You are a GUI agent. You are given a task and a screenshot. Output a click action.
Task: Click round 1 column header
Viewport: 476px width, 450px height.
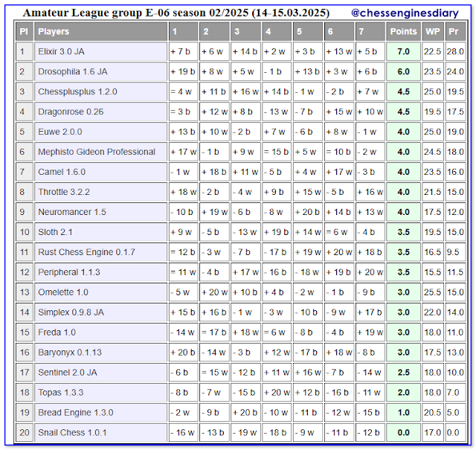pyautogui.click(x=184, y=31)
